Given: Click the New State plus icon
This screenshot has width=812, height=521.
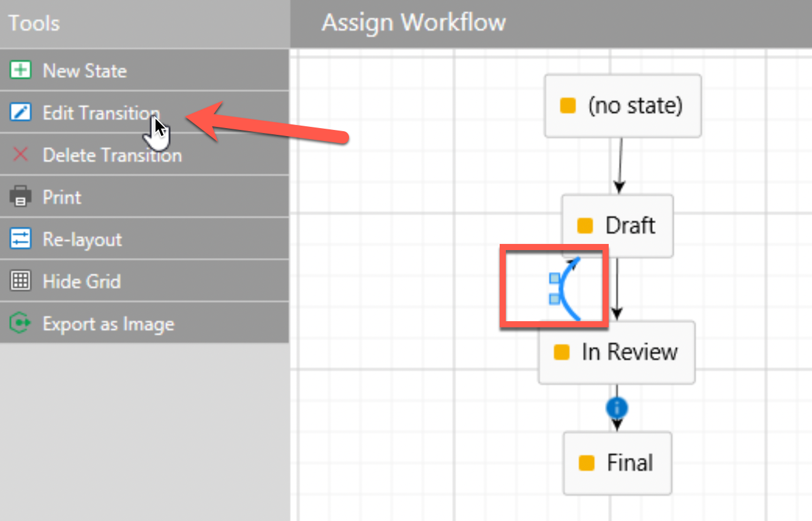Looking at the screenshot, I should 21,70.
